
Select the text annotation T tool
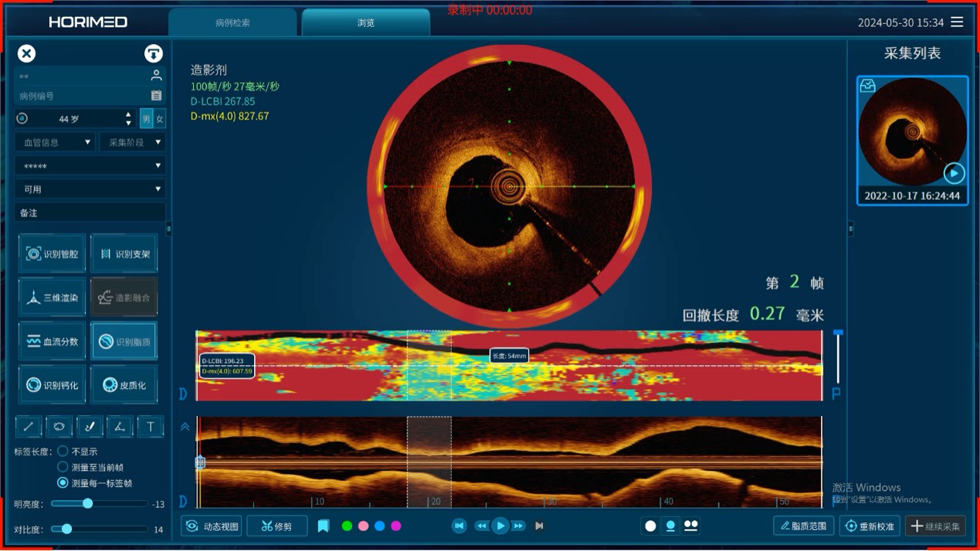150,426
